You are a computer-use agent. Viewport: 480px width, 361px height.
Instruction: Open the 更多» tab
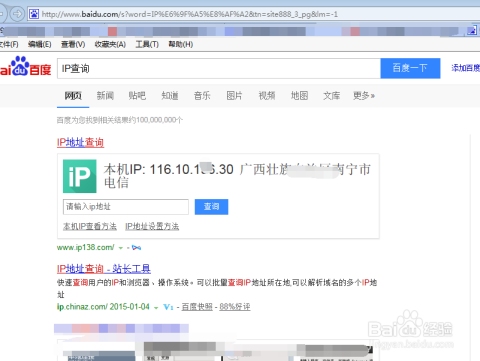[364, 96]
